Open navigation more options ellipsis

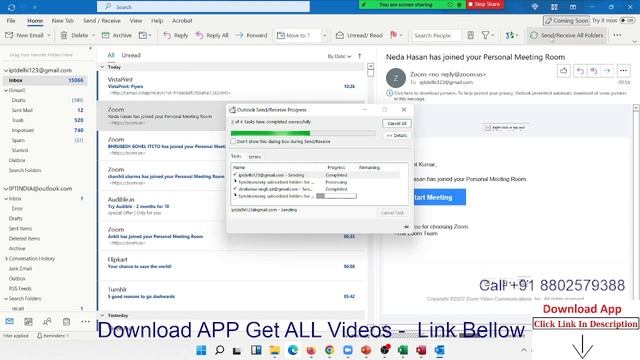[85, 322]
